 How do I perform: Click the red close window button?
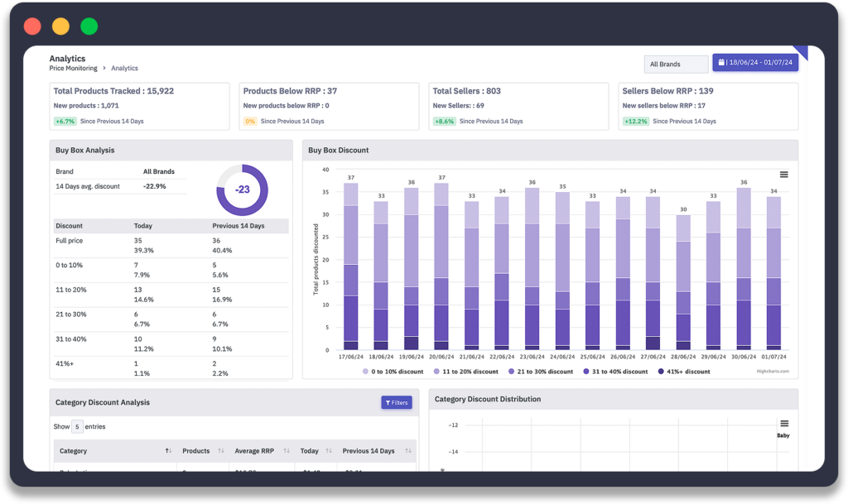pyautogui.click(x=32, y=26)
